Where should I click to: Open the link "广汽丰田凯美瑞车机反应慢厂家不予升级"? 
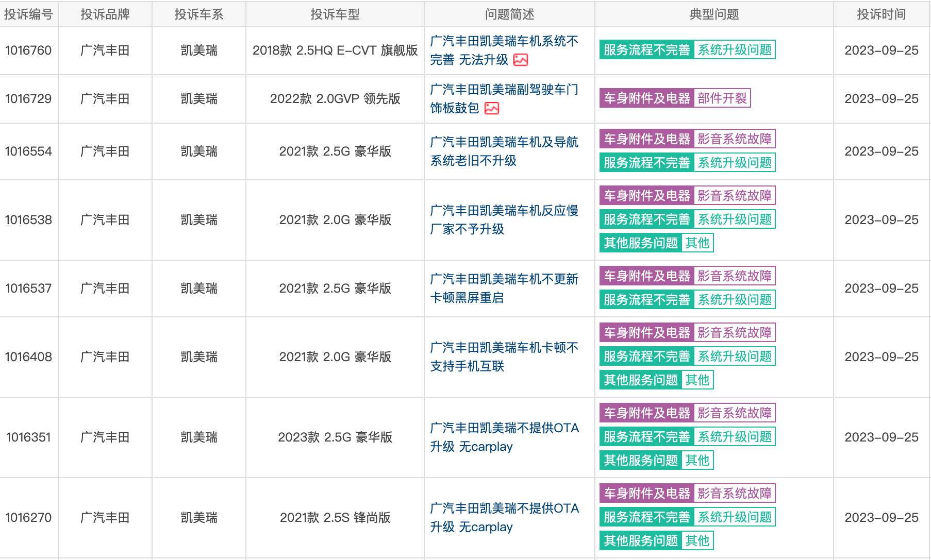[504, 220]
